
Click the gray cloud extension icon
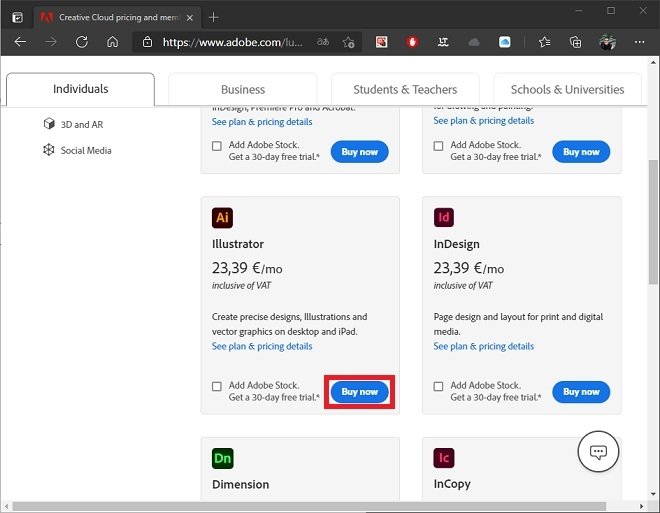(x=474, y=42)
